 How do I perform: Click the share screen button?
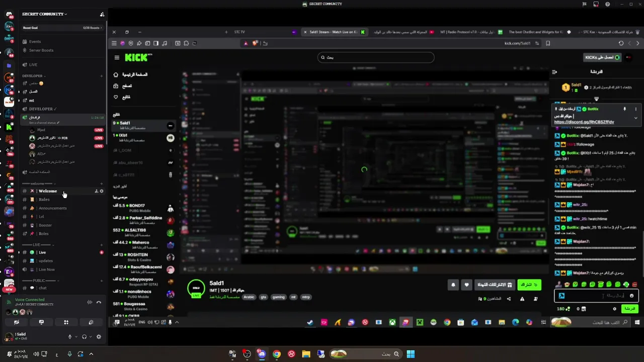coord(41,322)
